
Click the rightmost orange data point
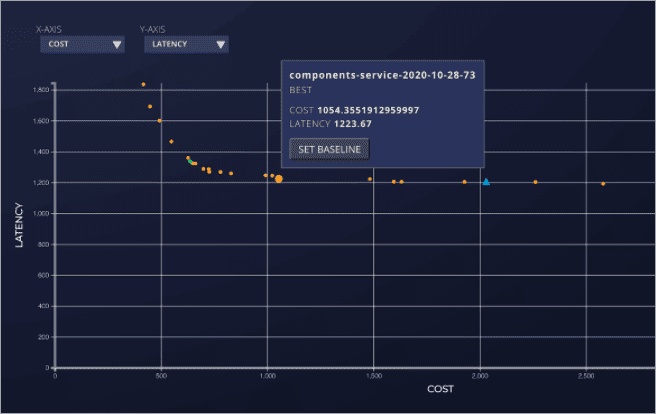pos(603,184)
